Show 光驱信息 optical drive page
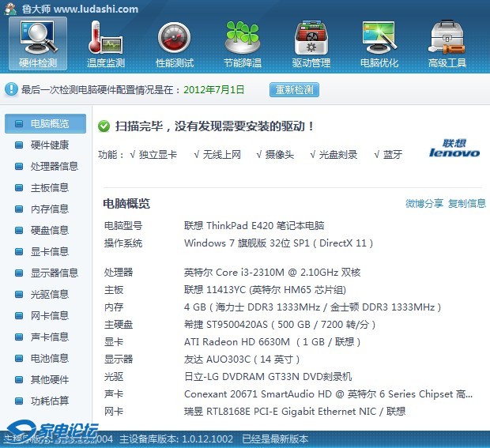The image size is (490, 448). pos(50,294)
